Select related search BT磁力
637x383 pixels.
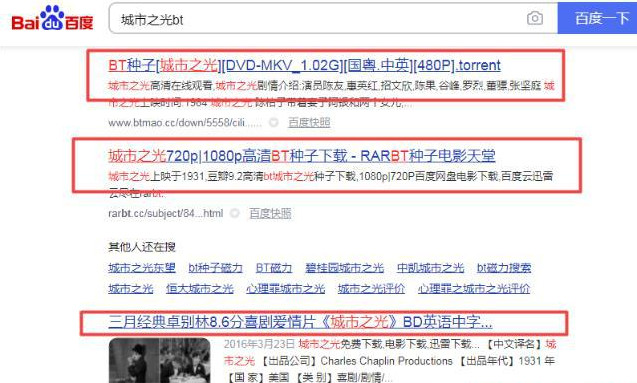pyautogui.click(x=274, y=268)
